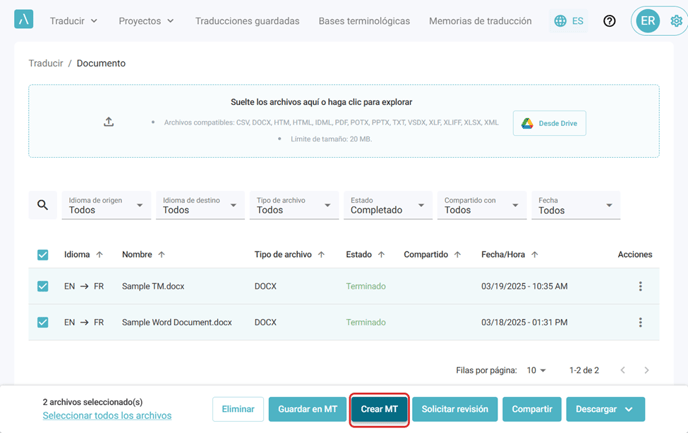Click the 1-2 de 2 pagination text
The width and height of the screenshot is (688, 433).
[x=584, y=370]
